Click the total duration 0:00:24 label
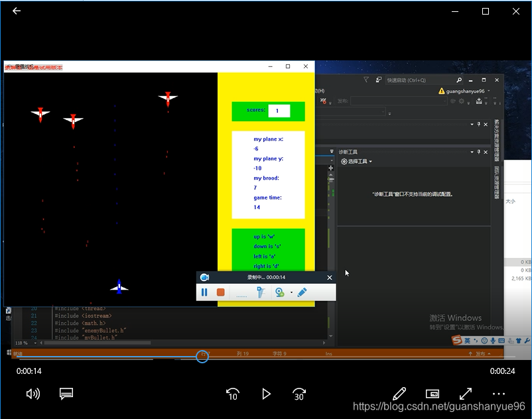Screen dimensions: 532x419 pos(503,371)
